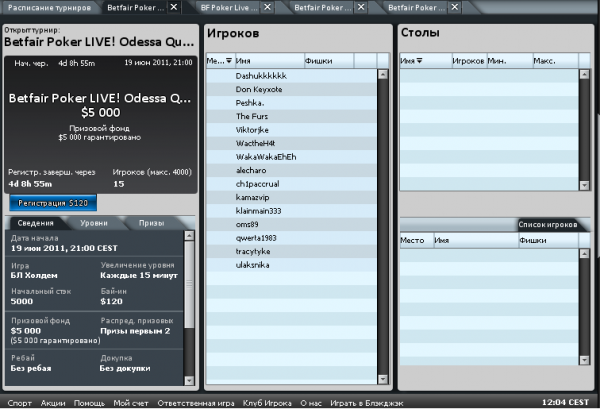Open the Список игроков tab

[548, 225]
